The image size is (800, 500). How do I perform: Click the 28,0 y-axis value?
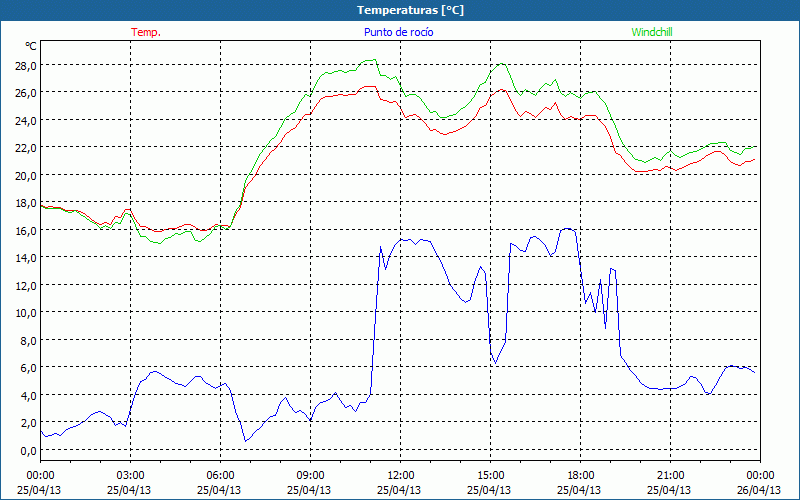point(27,66)
